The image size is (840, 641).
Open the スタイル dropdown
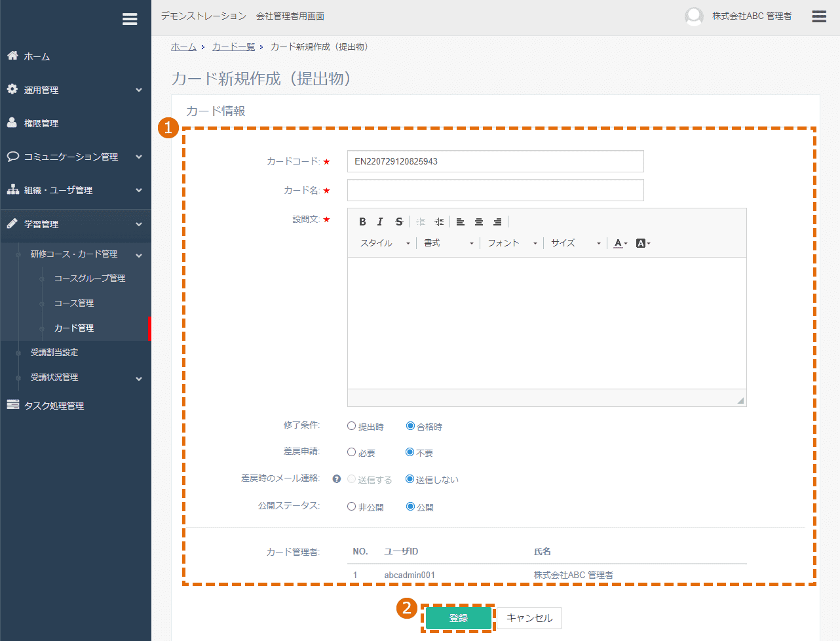(x=385, y=243)
